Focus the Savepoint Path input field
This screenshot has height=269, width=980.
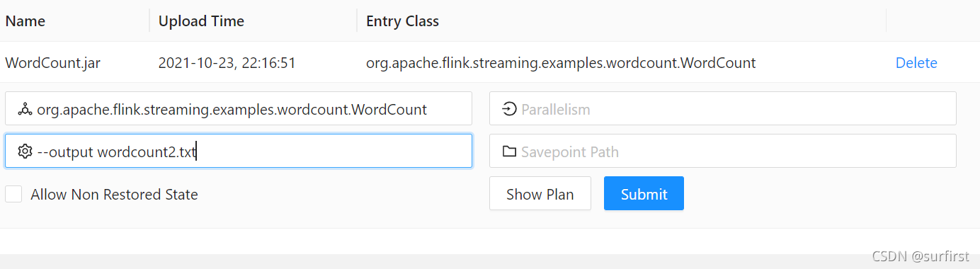pos(722,151)
